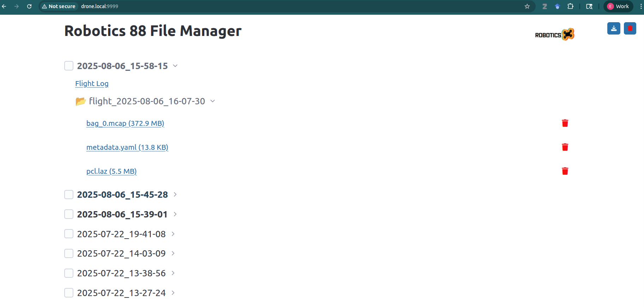The width and height of the screenshot is (644, 307).
Task: Check the 2025-08-06_15-58-15 checkbox
Action: (x=68, y=66)
